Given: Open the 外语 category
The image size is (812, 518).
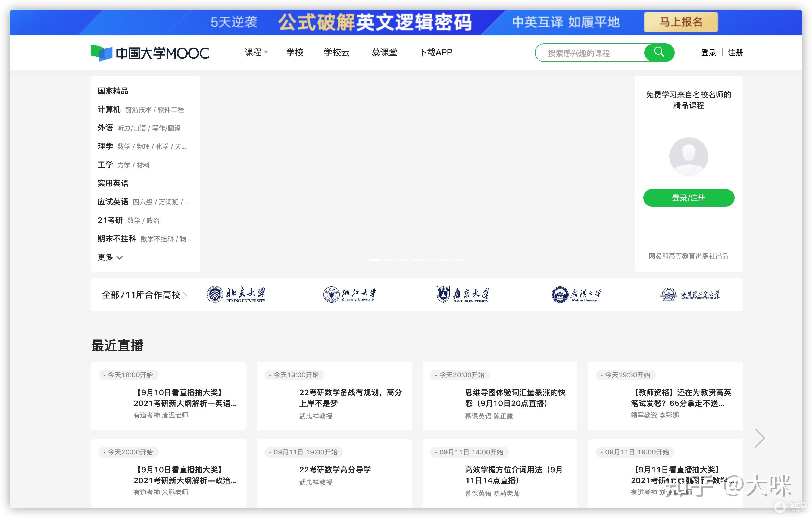Looking at the screenshot, I should click(x=105, y=128).
